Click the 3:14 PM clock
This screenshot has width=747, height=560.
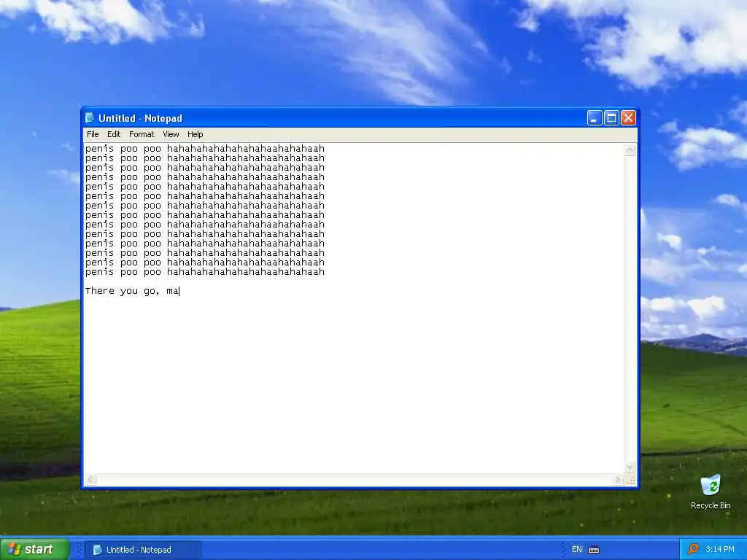pos(720,550)
